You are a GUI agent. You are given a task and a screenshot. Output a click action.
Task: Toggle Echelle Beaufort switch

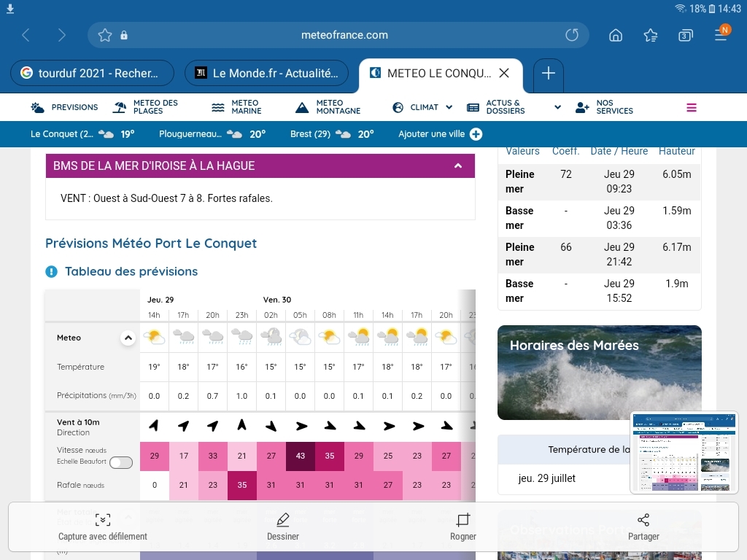tap(121, 462)
